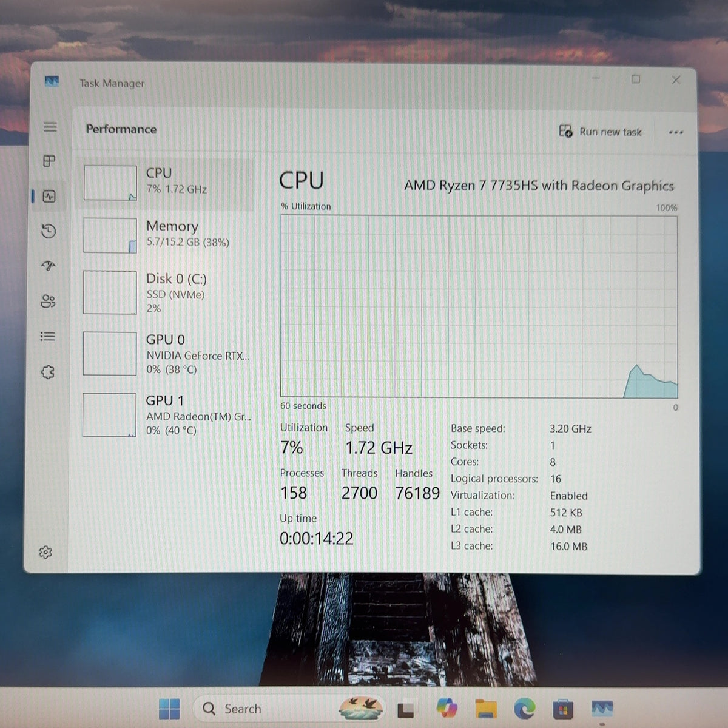Select GPU 0 NVIDIA GeForce entry

coord(165,354)
